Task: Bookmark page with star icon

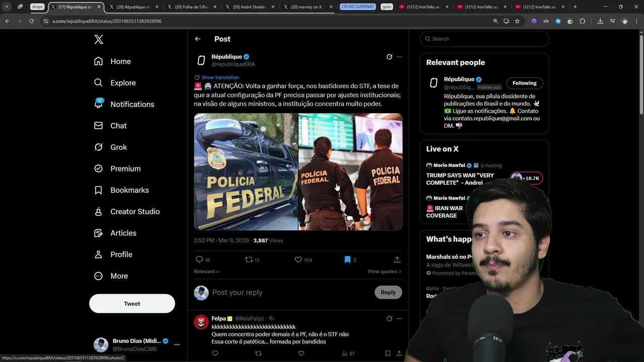Action: coord(517,21)
